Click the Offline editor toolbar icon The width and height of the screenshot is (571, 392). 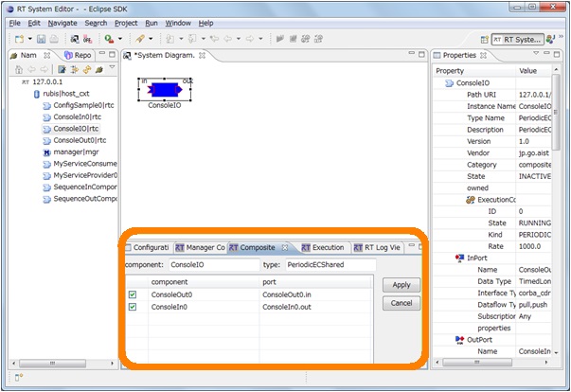87,39
